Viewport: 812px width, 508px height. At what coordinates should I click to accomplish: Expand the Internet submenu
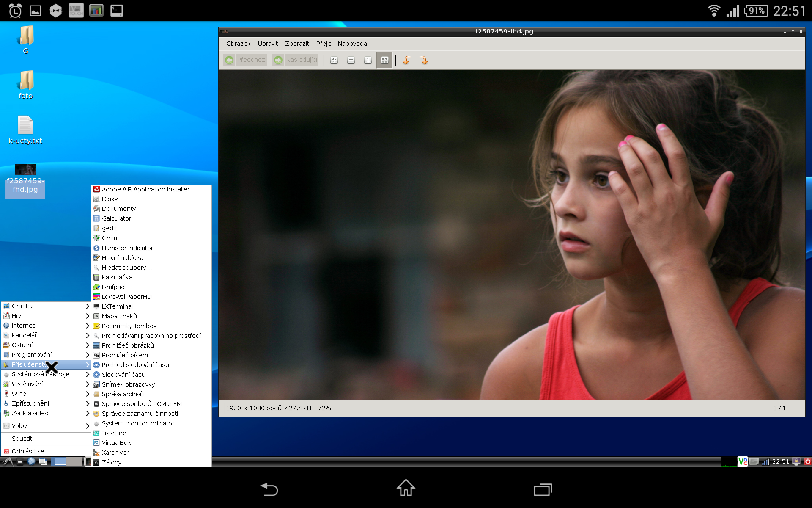tap(46, 326)
